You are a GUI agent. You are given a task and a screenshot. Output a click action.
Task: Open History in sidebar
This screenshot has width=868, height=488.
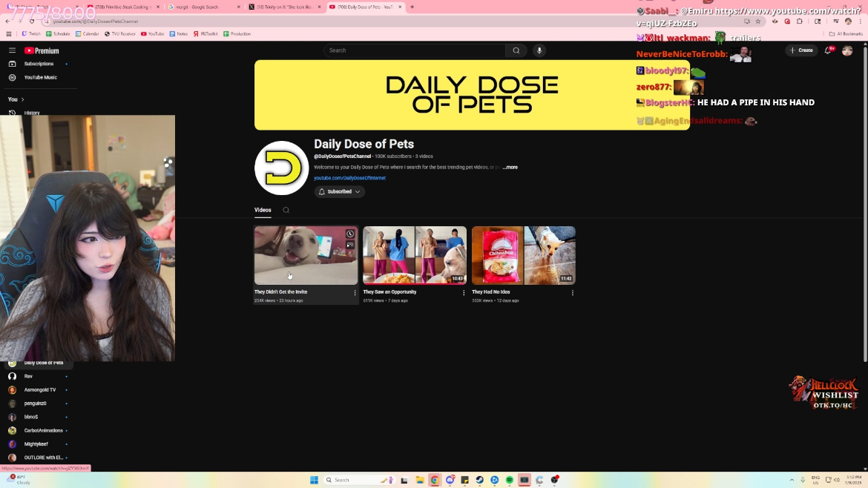(x=32, y=112)
